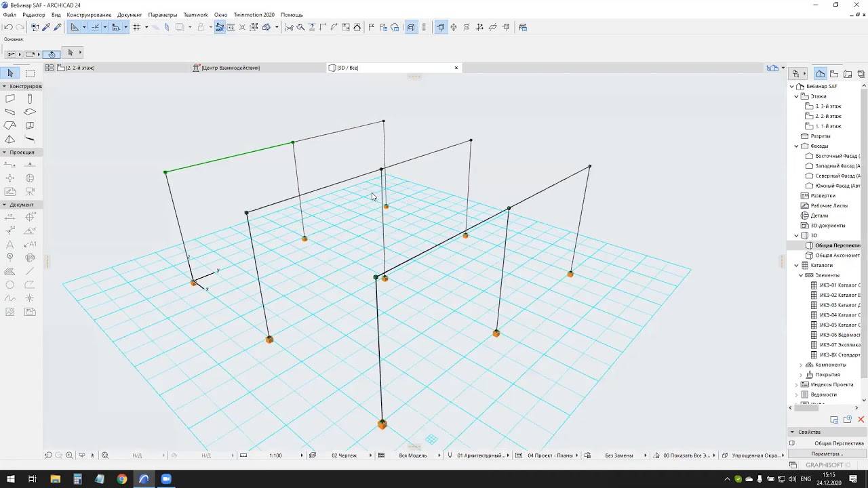The image size is (868, 488).
Task: Activate the Beam tool
Action: (10, 112)
